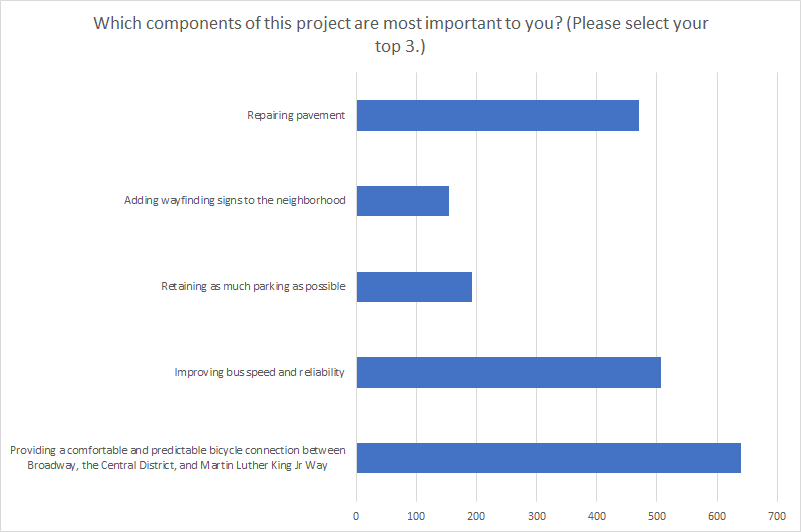Select the bicycle connection bar
Image resolution: width=801 pixels, height=532 pixels.
548,457
